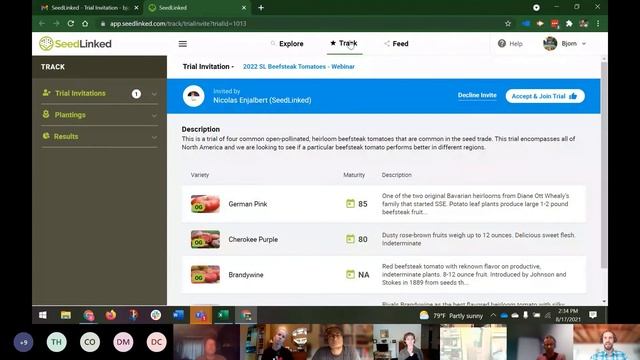Click the Cherokee Purple variety name
640x360 pixels.
pyautogui.click(x=253, y=239)
